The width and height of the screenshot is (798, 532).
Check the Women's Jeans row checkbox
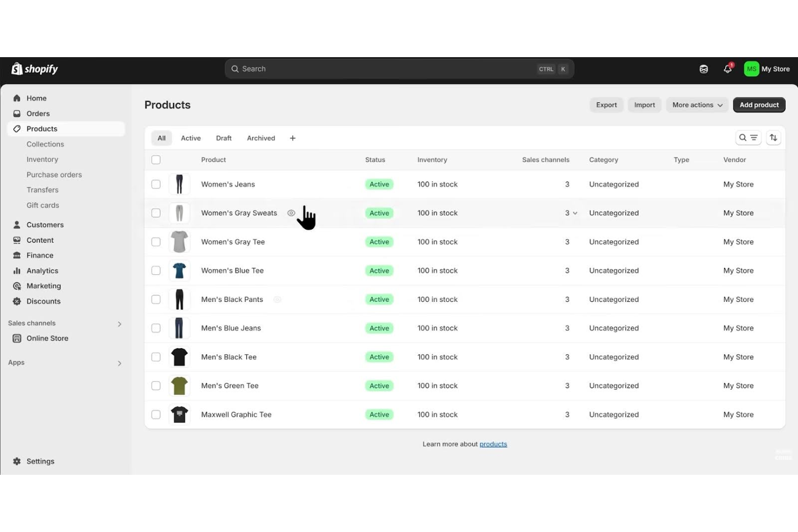click(x=156, y=184)
